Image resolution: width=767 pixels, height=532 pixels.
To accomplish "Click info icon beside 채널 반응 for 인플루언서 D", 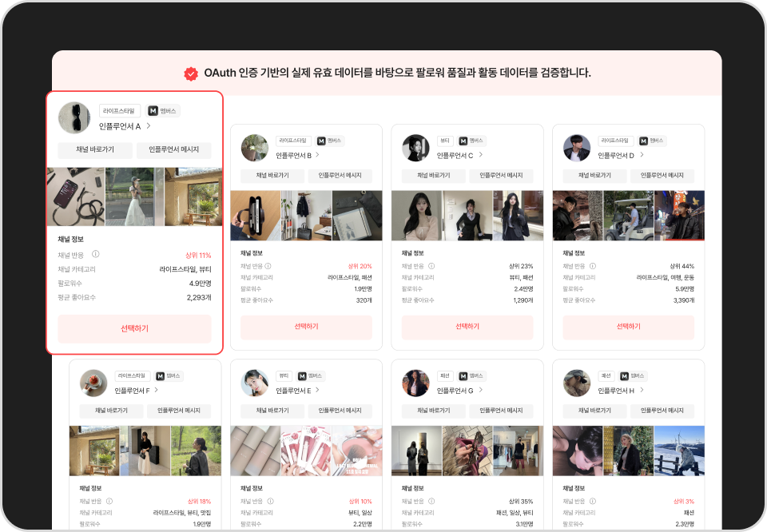I will [592, 266].
